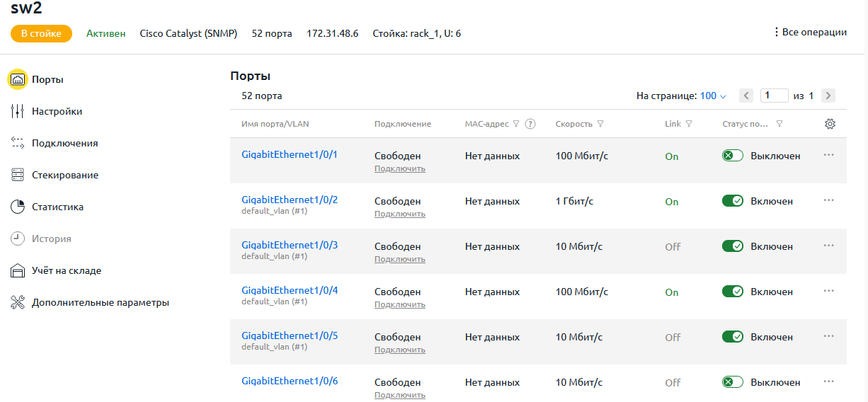868x402 pixels.
Task: Open the Statistics pie chart icon
Action: 18,207
